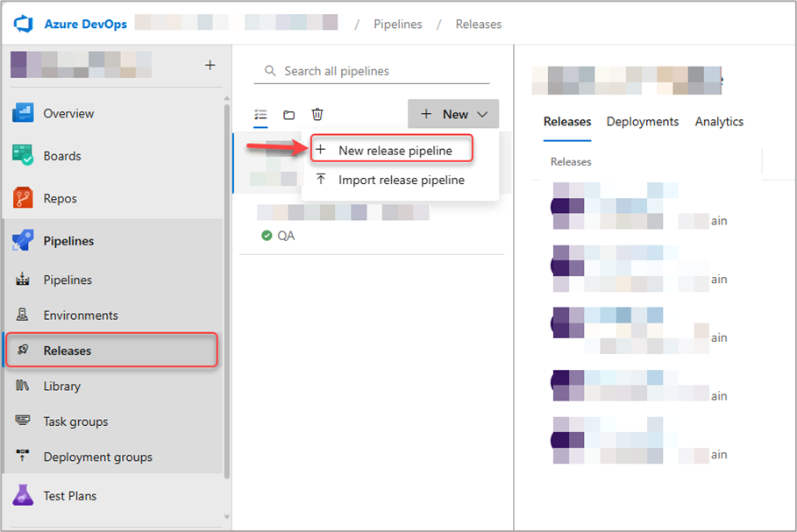Click the folder view icon
Viewport: 797px width, 532px height.
[x=288, y=115]
